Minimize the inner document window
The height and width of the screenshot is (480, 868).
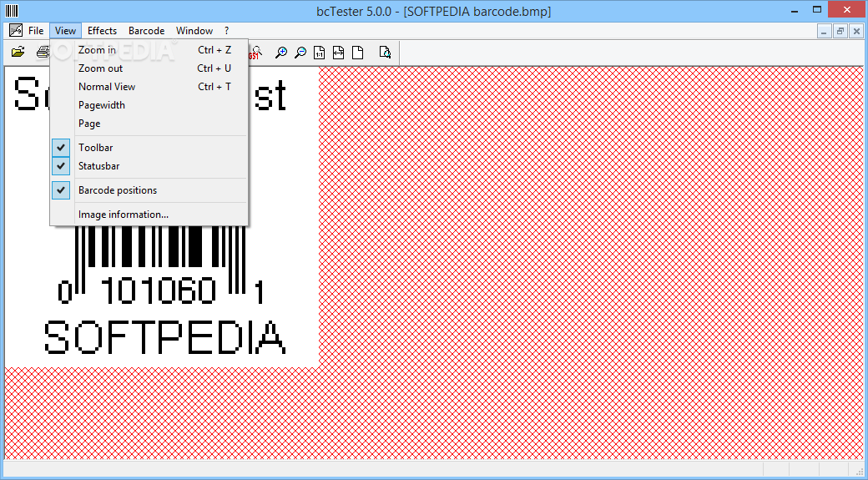(825, 32)
